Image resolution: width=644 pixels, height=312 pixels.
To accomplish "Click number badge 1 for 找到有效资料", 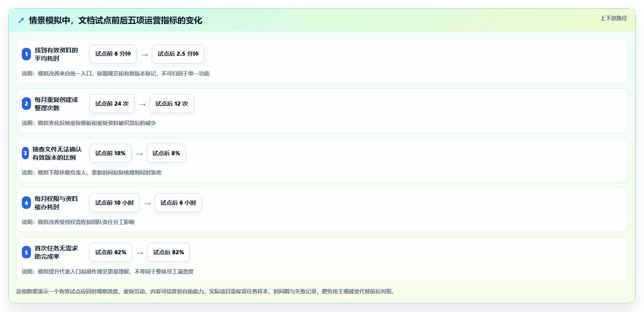I will tap(26, 54).
